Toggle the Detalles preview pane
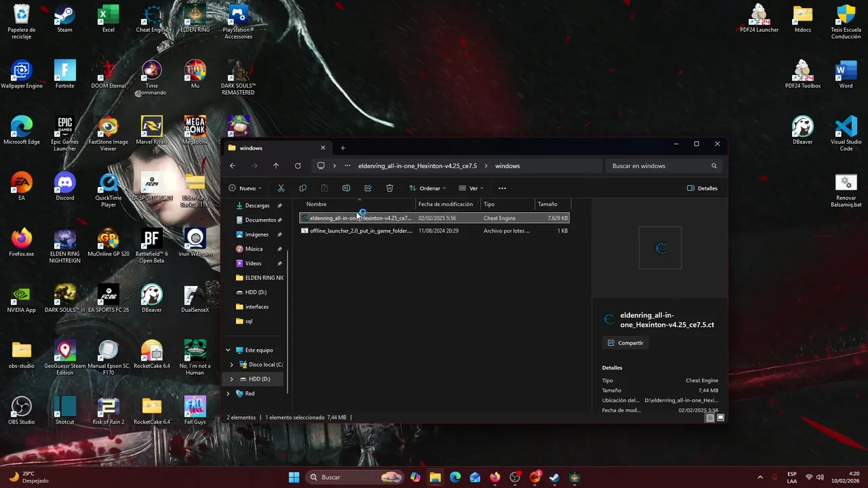The height and width of the screenshot is (488, 868). click(x=703, y=188)
